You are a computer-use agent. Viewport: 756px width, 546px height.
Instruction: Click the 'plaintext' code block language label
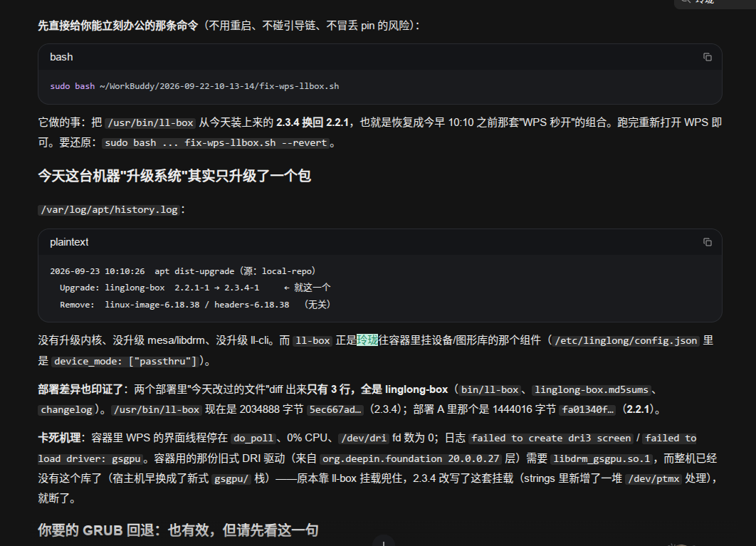tap(69, 242)
